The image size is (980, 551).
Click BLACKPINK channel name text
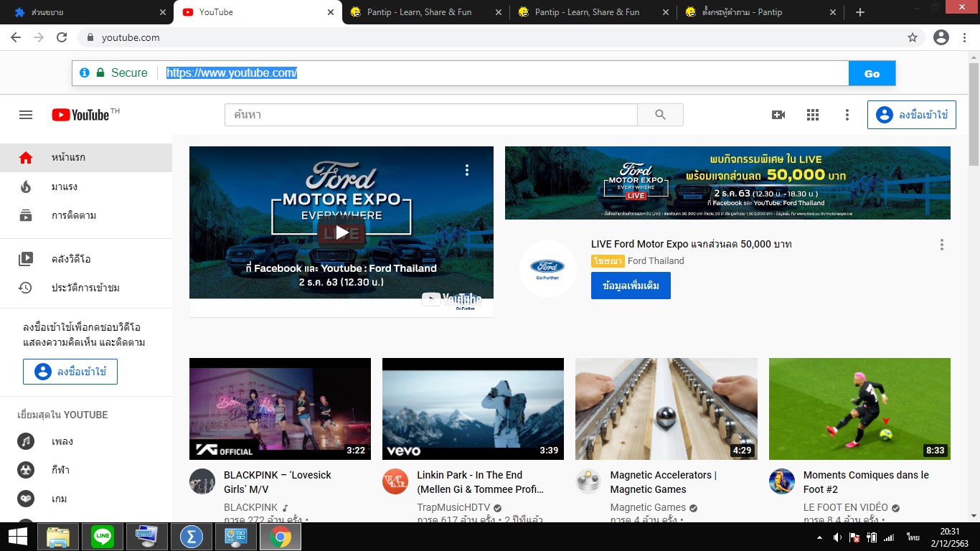pos(251,507)
